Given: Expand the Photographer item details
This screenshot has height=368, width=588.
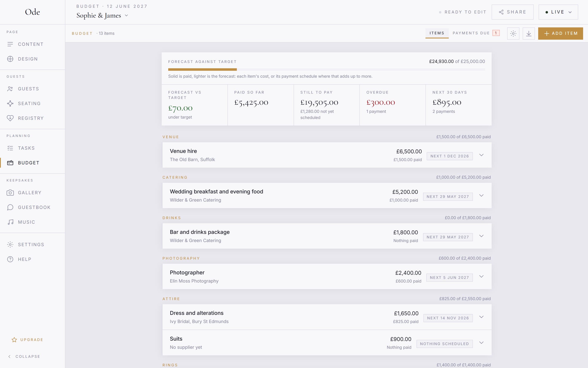Looking at the screenshot, I should point(481,276).
